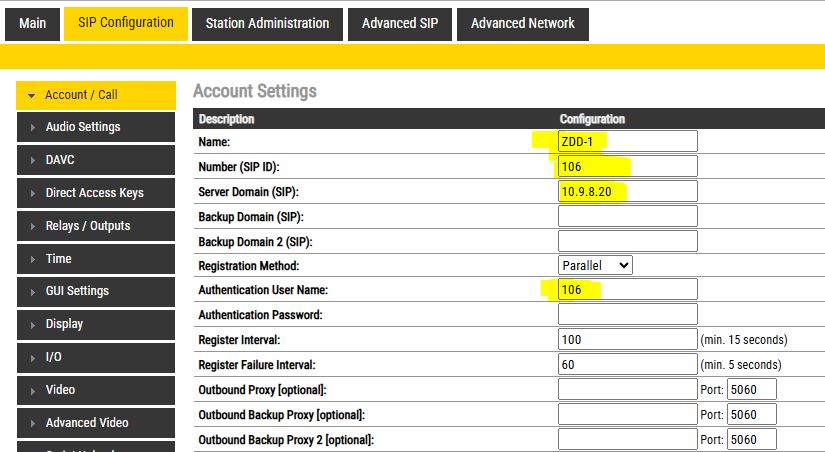Click the Authentication Password field

(627, 315)
